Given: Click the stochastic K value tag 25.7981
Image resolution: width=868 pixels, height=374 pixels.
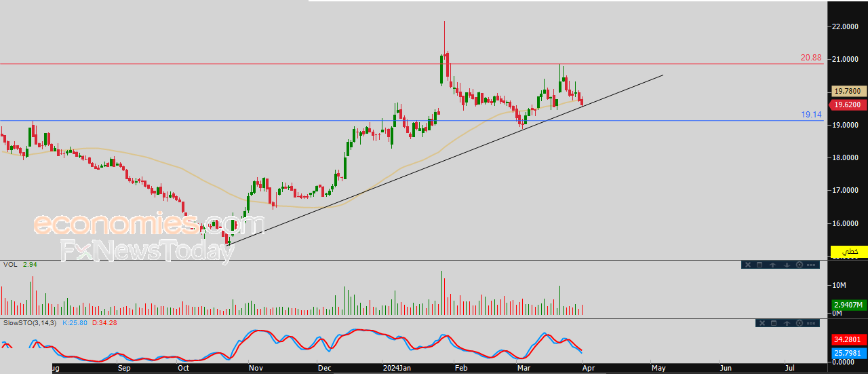Looking at the screenshot, I should 848,353.
